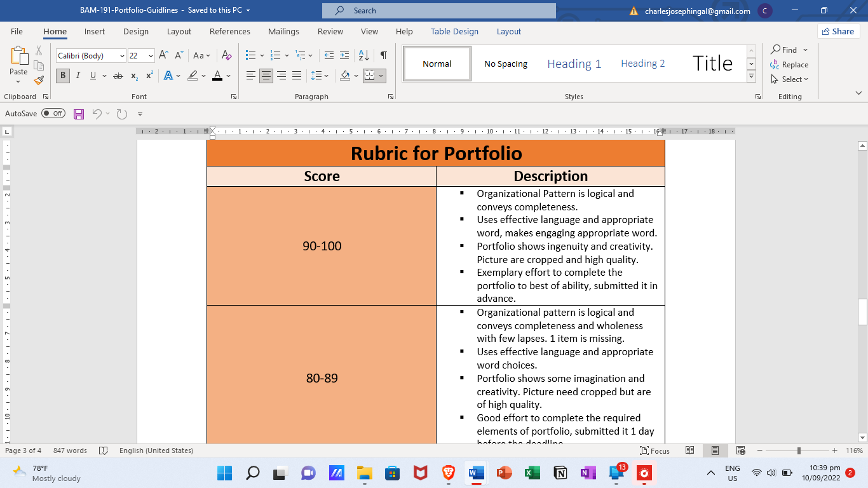Open Excel from the taskbar
Image resolution: width=868 pixels, height=488 pixels.
[532, 473]
